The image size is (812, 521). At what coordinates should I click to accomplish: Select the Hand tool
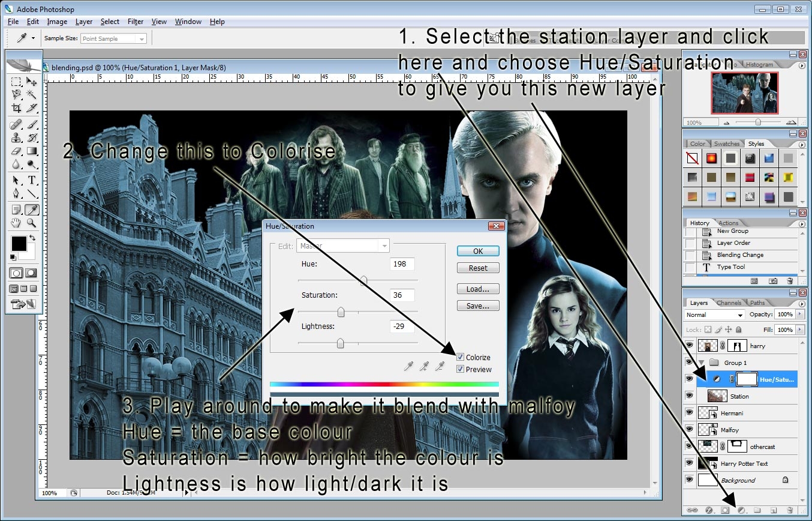16,223
